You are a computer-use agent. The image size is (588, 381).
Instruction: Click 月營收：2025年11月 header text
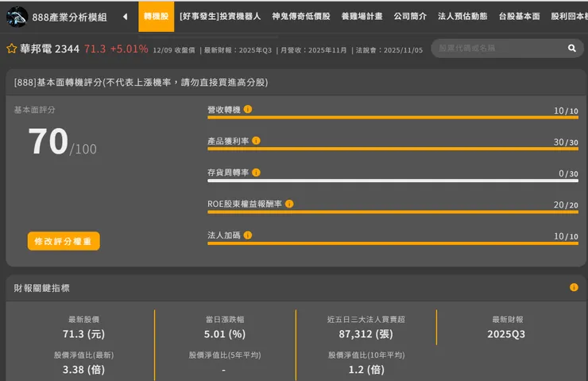(x=314, y=50)
